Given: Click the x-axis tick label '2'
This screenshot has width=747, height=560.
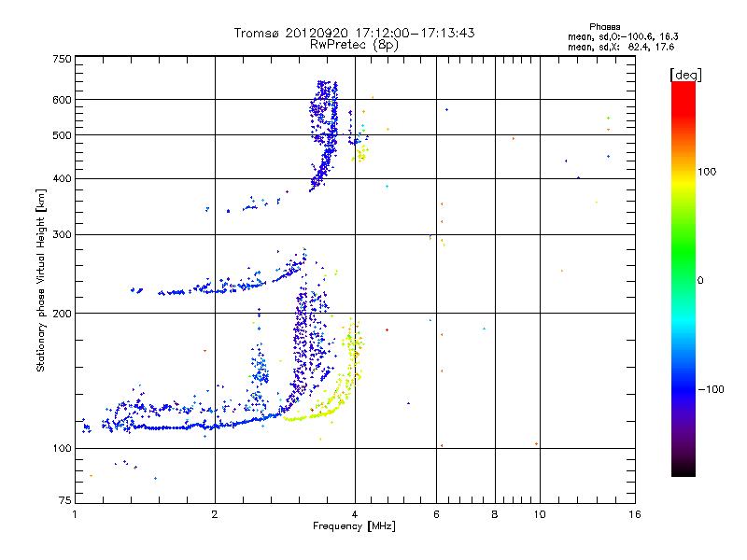Looking at the screenshot, I should point(215,514).
